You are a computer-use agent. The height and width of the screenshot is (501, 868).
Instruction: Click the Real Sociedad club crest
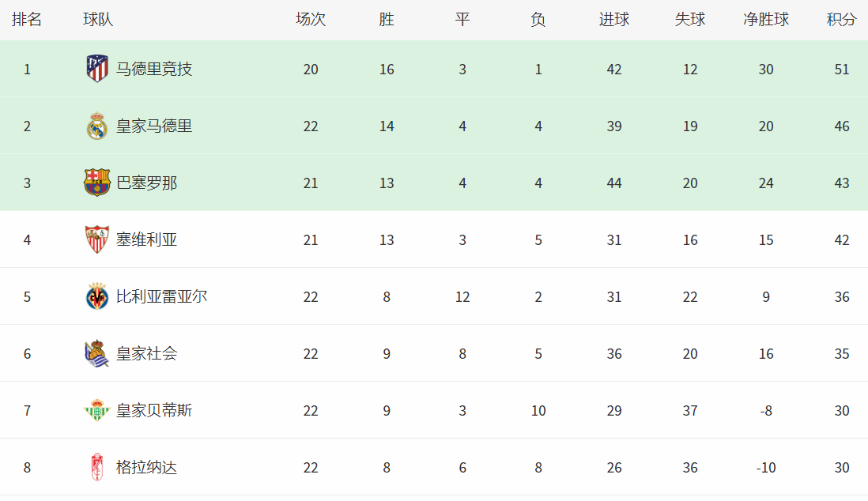click(97, 354)
